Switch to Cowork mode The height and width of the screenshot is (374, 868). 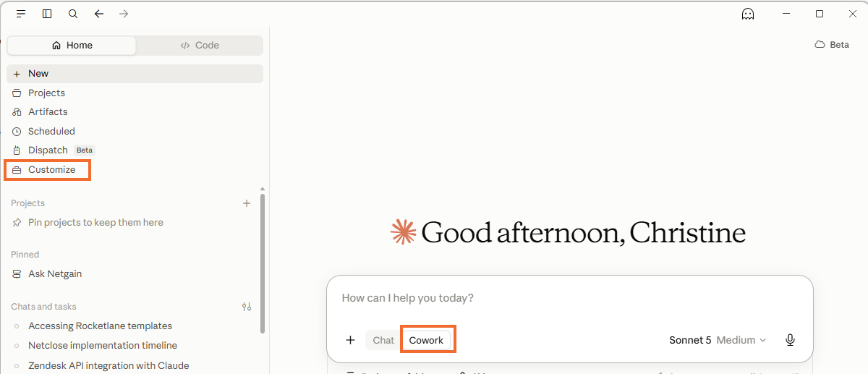pos(427,340)
